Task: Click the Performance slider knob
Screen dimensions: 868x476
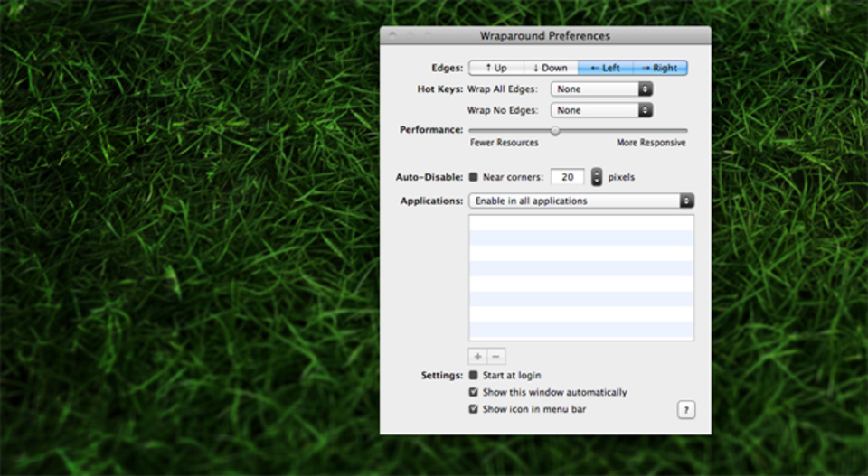Action: click(x=555, y=131)
